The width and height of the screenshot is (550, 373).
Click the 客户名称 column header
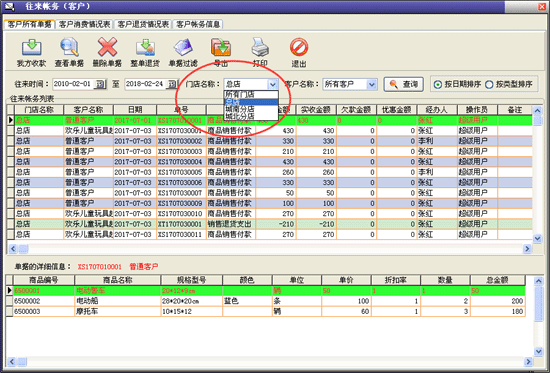click(88, 110)
